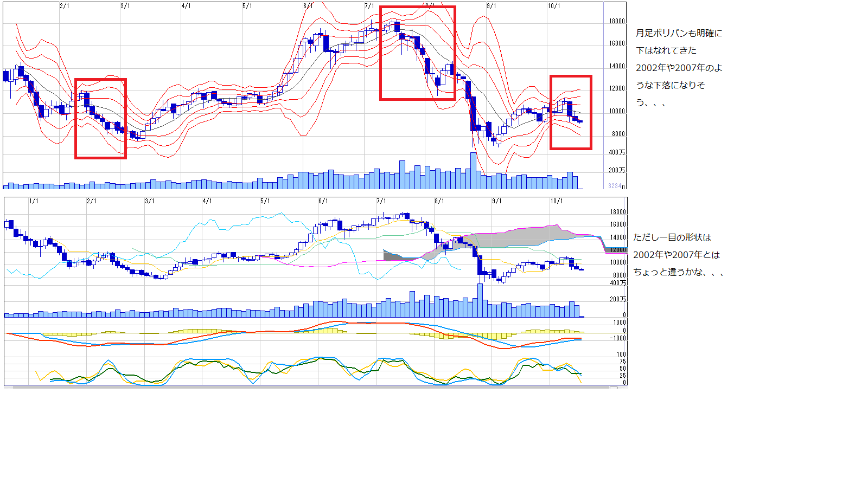Click the highlighted 12000 price label on lower chart
The image size is (868, 490).
click(617, 250)
